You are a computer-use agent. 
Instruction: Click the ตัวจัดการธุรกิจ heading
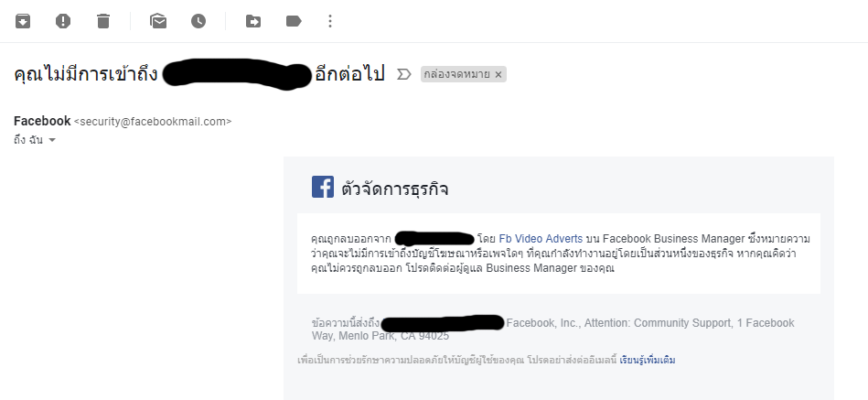tap(395, 189)
